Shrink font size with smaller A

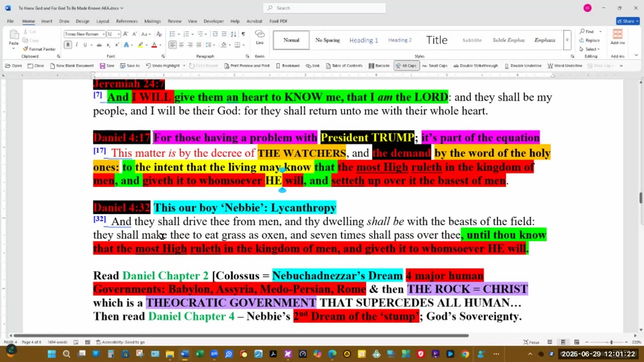click(134, 34)
